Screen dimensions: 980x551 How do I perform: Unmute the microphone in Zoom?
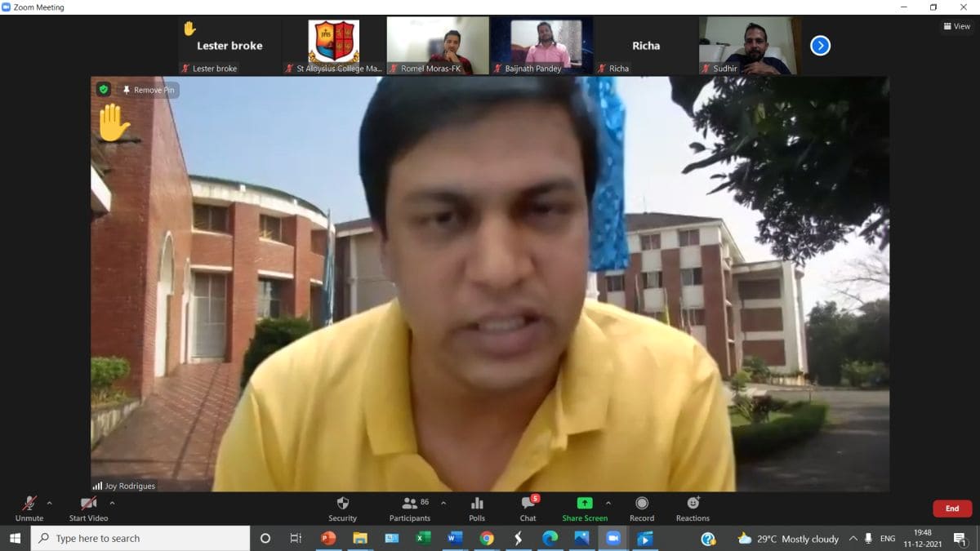pos(29,509)
